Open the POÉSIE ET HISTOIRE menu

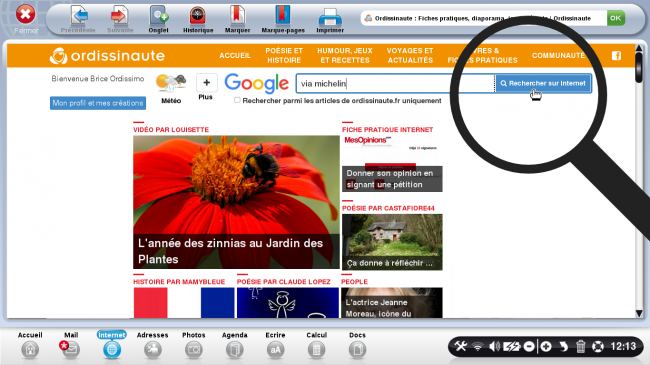(x=284, y=56)
